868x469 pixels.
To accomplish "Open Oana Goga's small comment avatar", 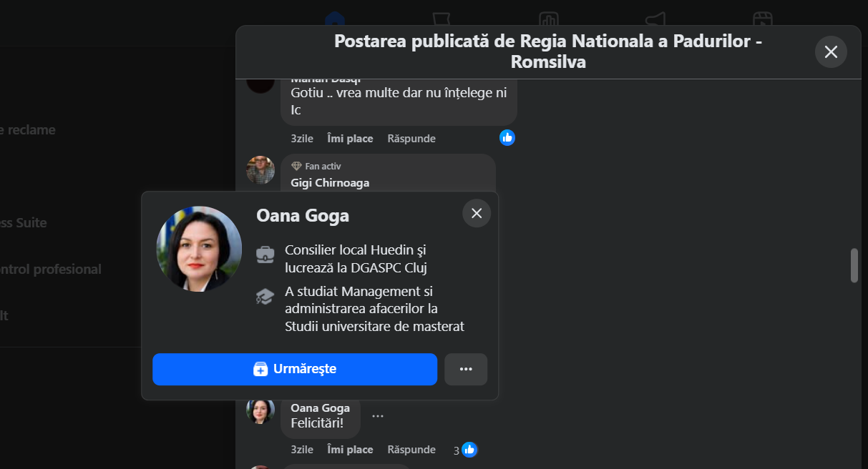I will click(x=260, y=410).
